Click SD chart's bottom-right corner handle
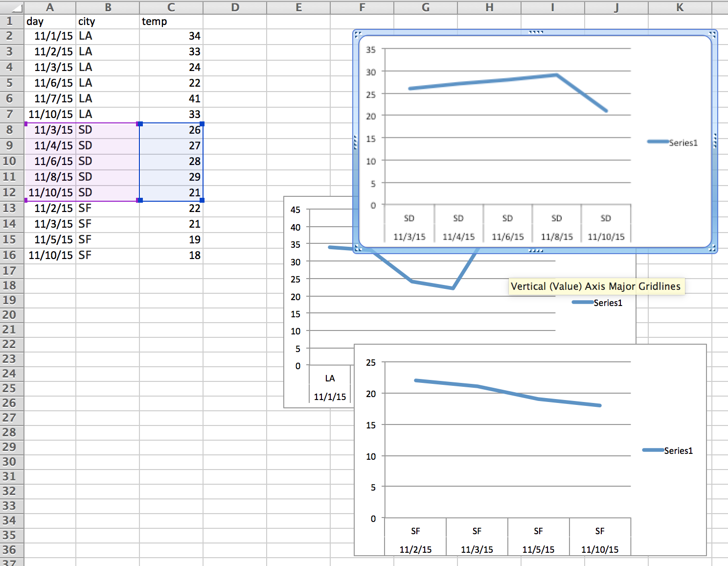 pyautogui.click(x=713, y=249)
